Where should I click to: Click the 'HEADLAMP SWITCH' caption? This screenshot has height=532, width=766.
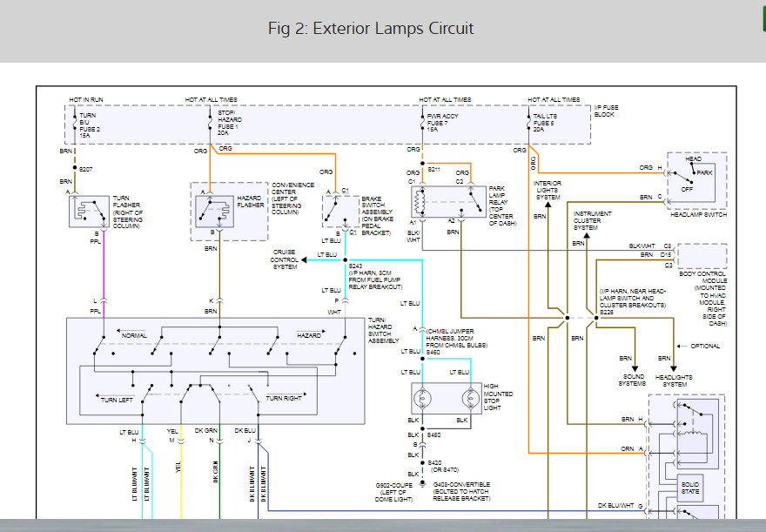[x=698, y=214]
